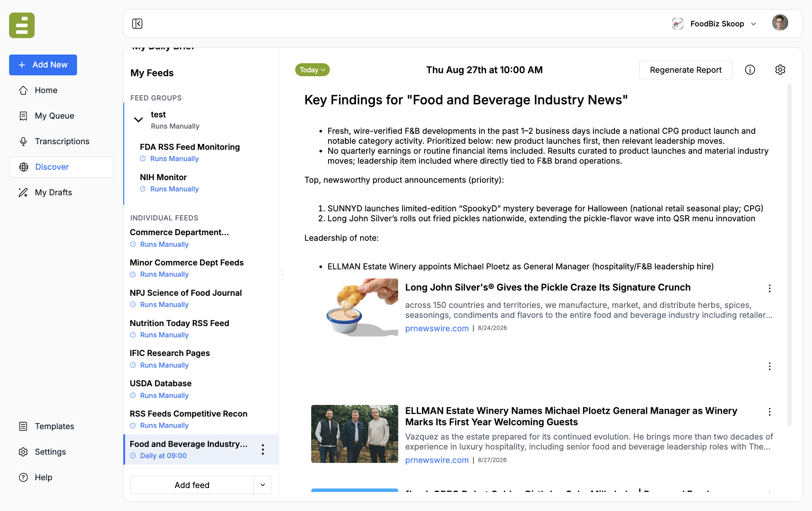Screen dimensions: 812x511
Task: Click the Add feed button
Action: point(192,485)
